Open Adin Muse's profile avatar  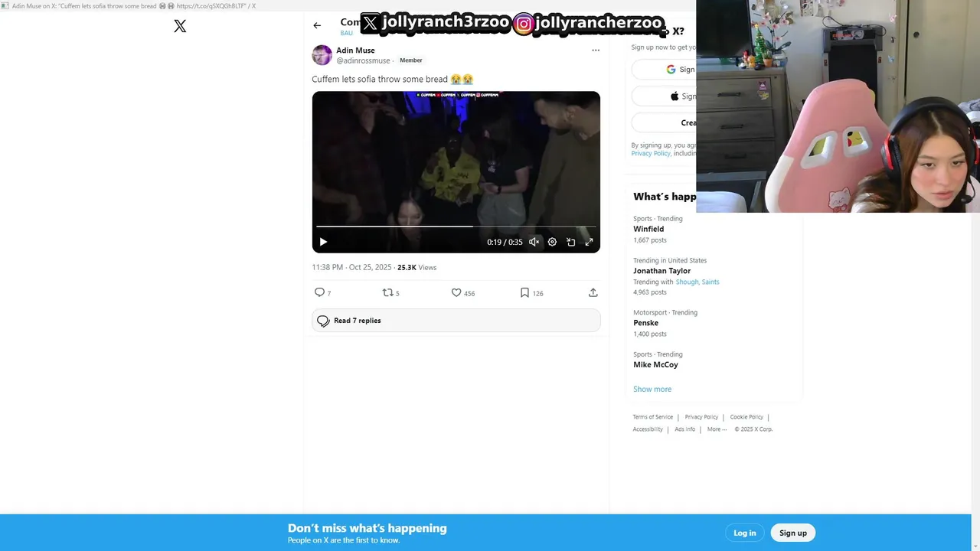tap(322, 55)
